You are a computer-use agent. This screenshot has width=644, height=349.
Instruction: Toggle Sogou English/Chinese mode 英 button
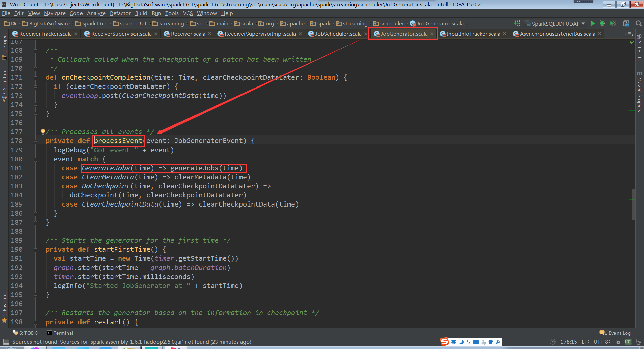point(454,342)
